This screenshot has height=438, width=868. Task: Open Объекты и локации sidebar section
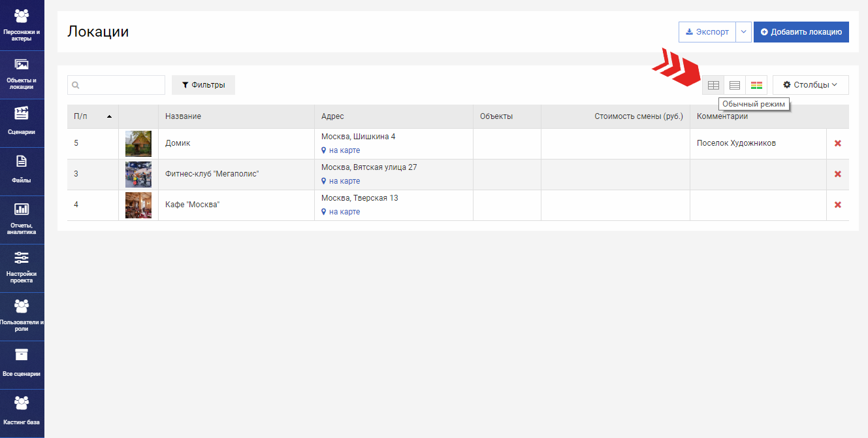click(22, 74)
